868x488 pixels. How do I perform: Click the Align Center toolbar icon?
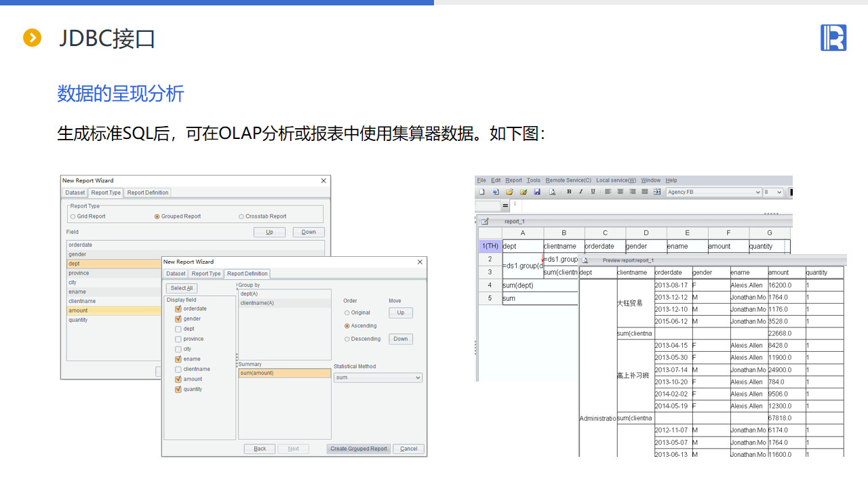(x=620, y=192)
